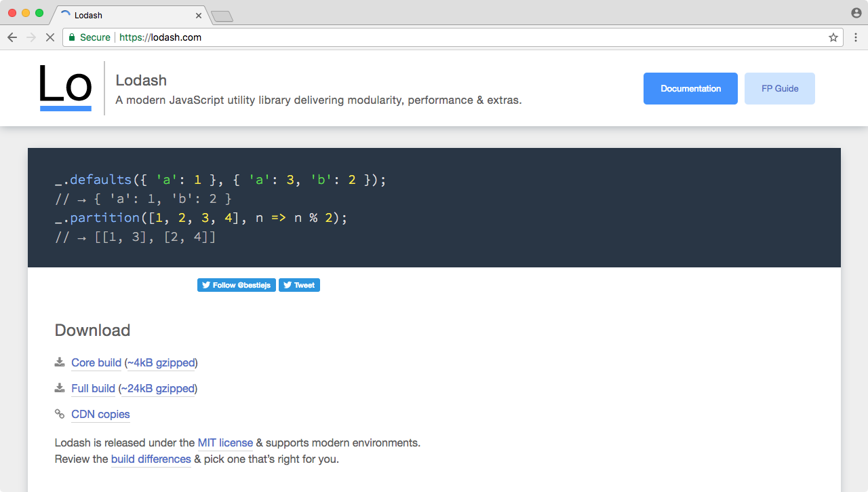This screenshot has height=492, width=868.
Task: Bookmark this page with star icon
Action: (833, 37)
